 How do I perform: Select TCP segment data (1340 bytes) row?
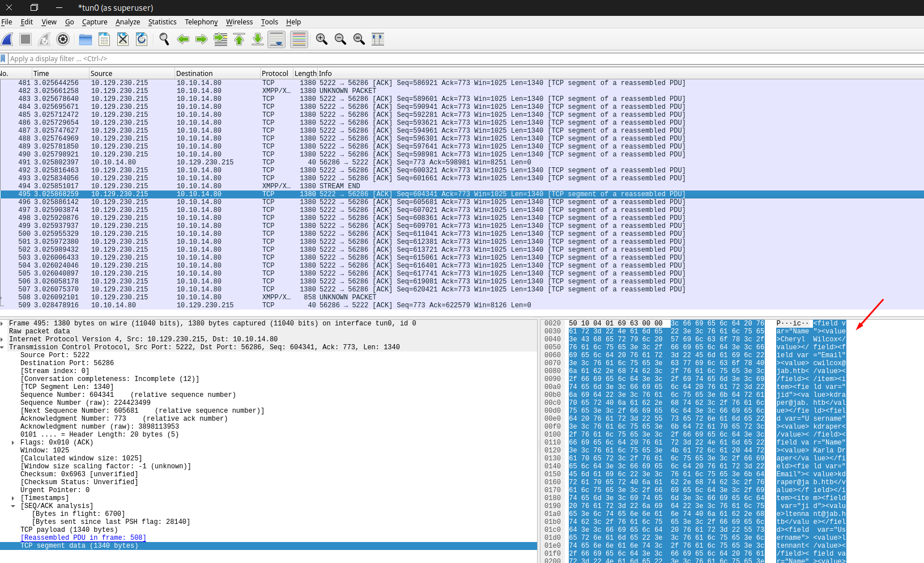coord(269,546)
